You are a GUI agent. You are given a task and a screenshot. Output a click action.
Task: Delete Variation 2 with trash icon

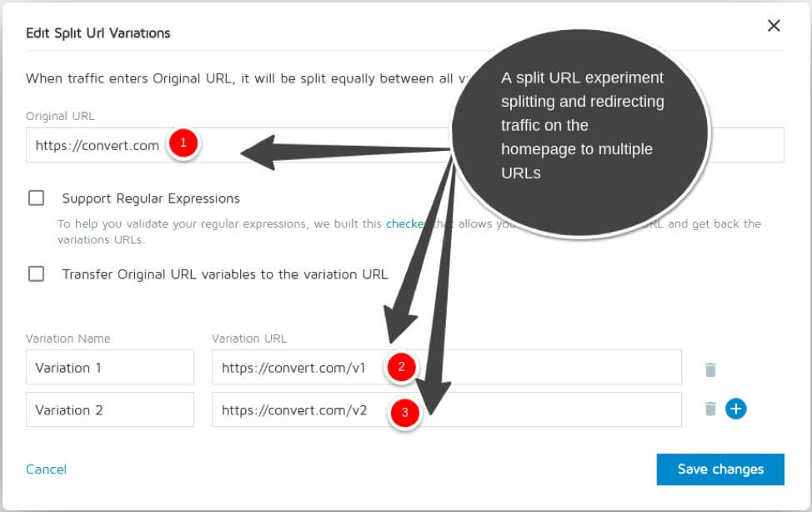(x=710, y=409)
